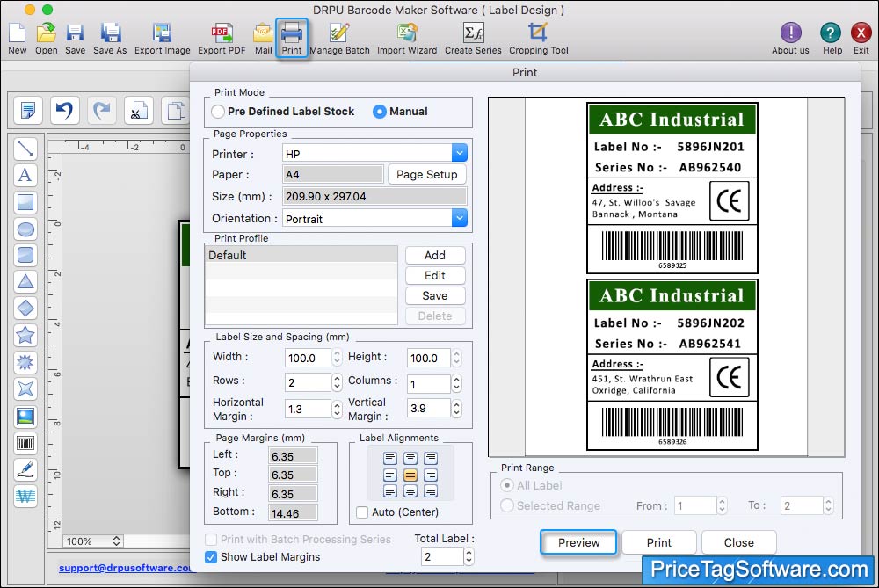Click the Print button in dialog
879x588 pixels.
tap(658, 542)
